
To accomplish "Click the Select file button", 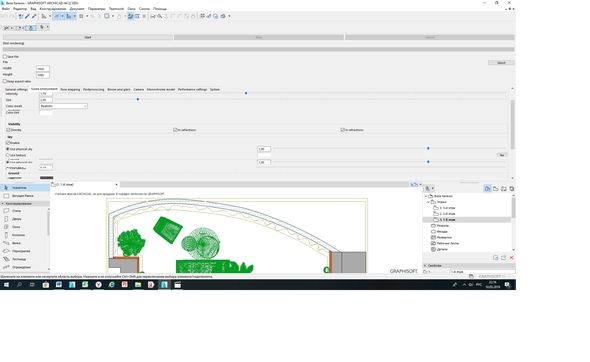I will 501,63.
